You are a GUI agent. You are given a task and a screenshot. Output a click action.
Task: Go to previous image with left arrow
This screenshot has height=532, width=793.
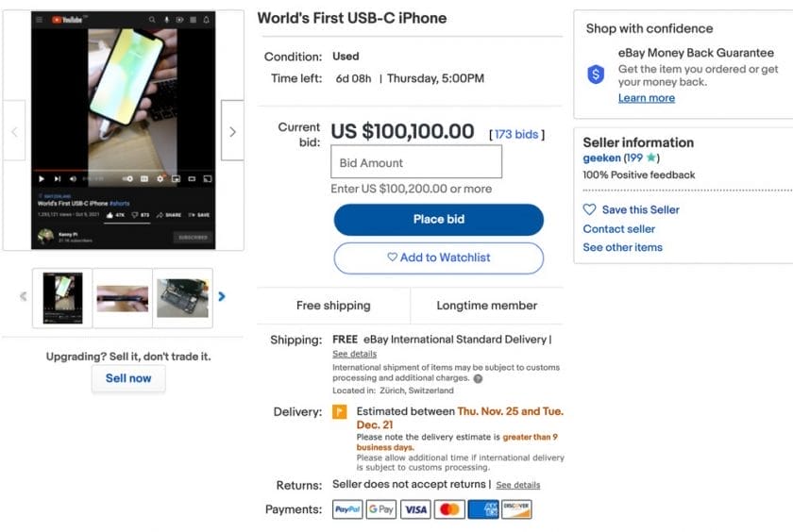click(x=14, y=131)
